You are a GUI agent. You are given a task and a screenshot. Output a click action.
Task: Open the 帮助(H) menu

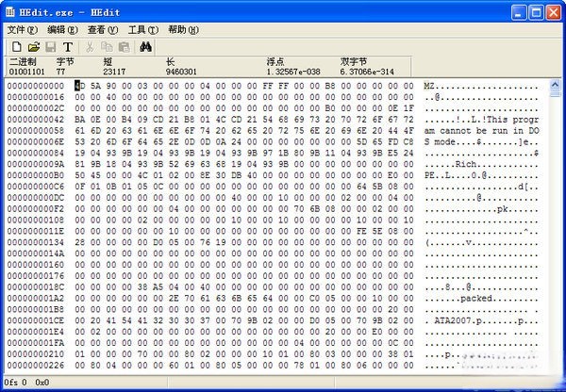point(183,29)
